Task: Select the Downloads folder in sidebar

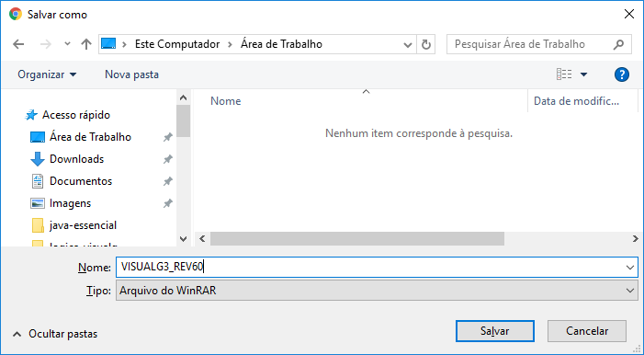Action: (76, 159)
